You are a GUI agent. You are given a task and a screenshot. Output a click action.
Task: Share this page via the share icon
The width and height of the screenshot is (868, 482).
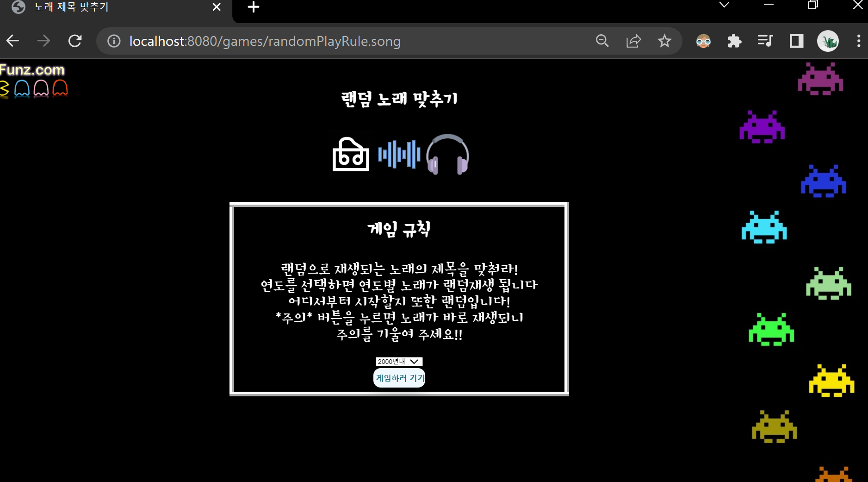tap(633, 41)
